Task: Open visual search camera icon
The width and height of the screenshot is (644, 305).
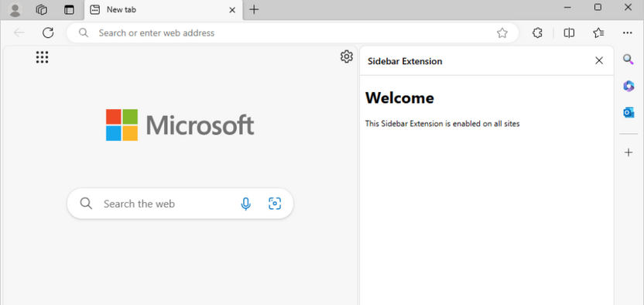Action: 275,203
